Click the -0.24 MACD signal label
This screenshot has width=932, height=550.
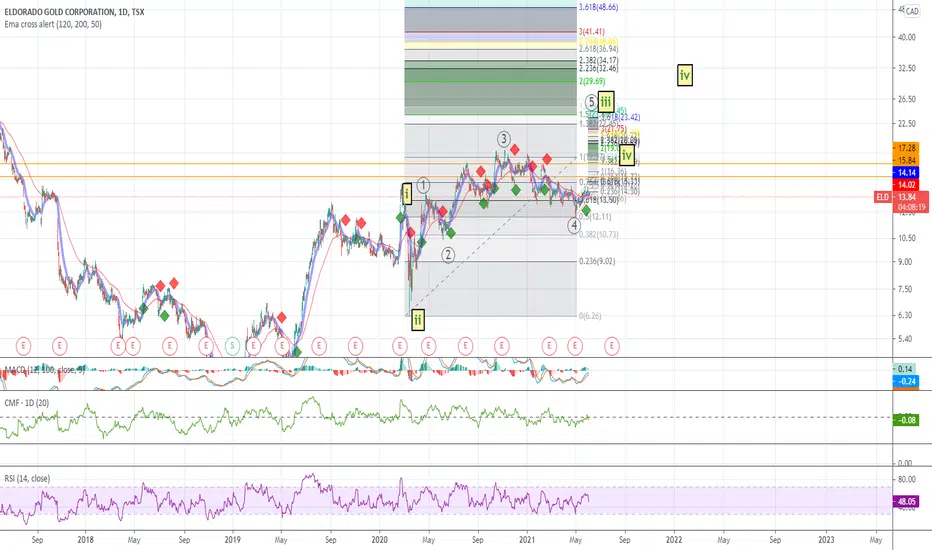pos(905,381)
